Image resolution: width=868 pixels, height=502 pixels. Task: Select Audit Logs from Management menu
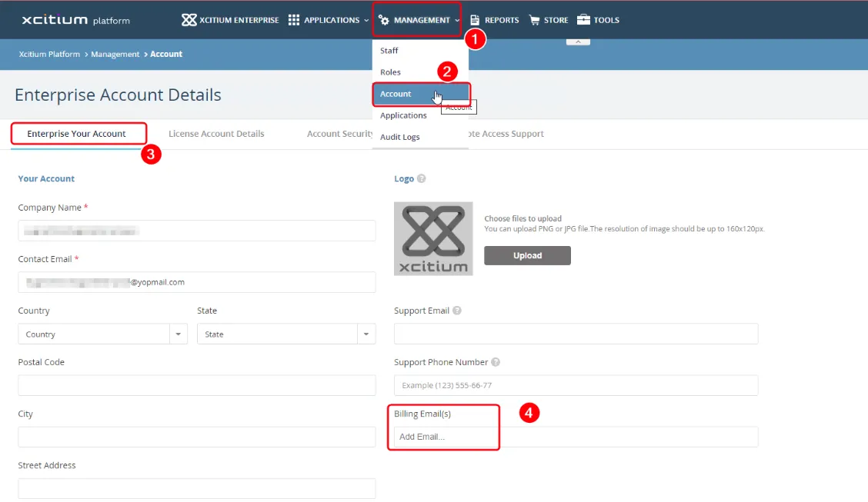click(x=400, y=137)
